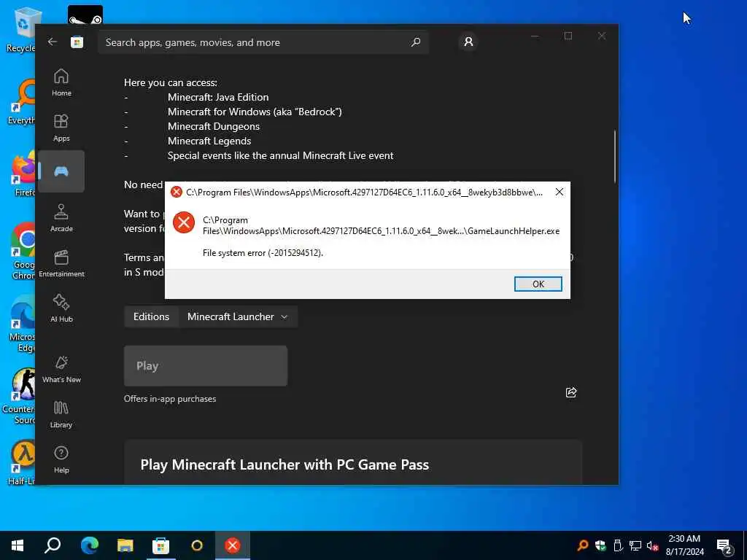Click the 'Minecraft: Java Edition' line

click(x=217, y=97)
